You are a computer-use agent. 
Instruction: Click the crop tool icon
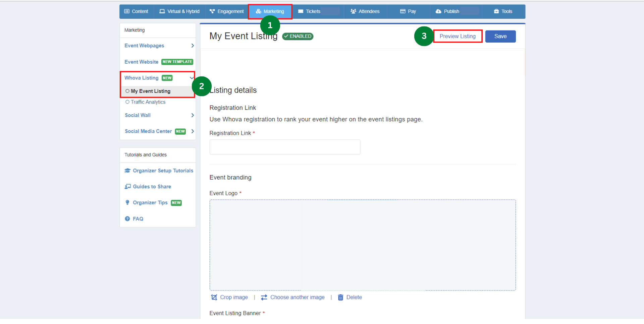(214, 298)
